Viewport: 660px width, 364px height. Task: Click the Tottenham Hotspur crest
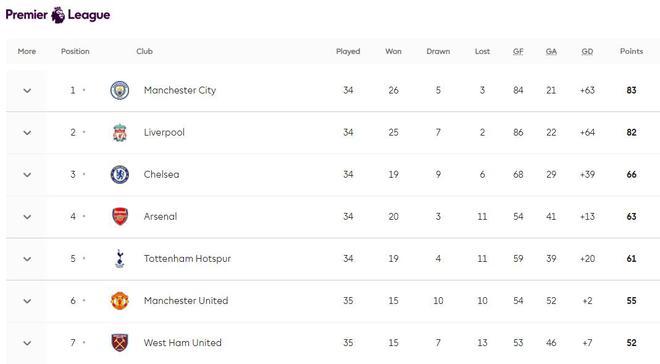(120, 259)
